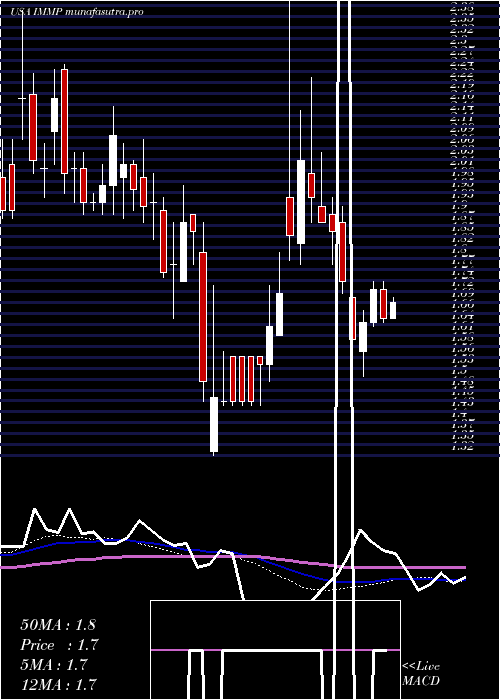This screenshot has width=500, height=700.
Task: Click the 2.22 price axis label
Action: pos(462,75)
